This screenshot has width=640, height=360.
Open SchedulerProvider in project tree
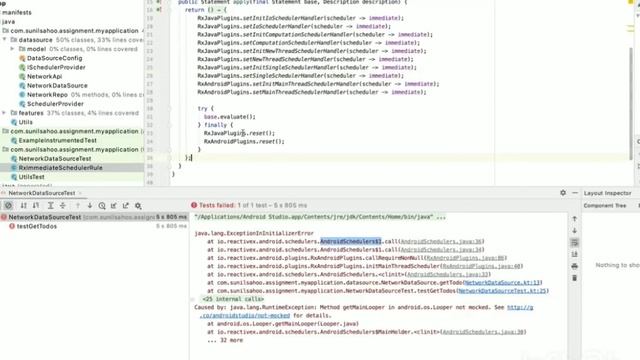pyautogui.click(x=55, y=104)
